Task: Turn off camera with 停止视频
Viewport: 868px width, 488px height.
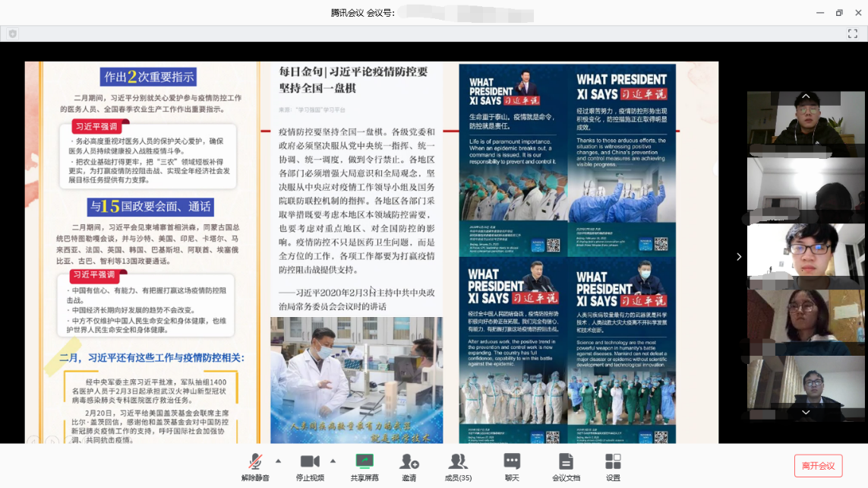Action: click(x=309, y=465)
